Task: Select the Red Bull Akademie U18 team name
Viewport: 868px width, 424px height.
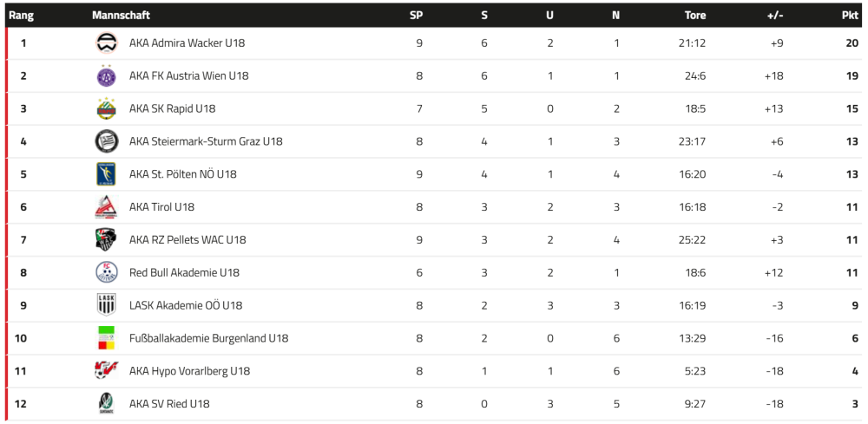Action: 184,272
